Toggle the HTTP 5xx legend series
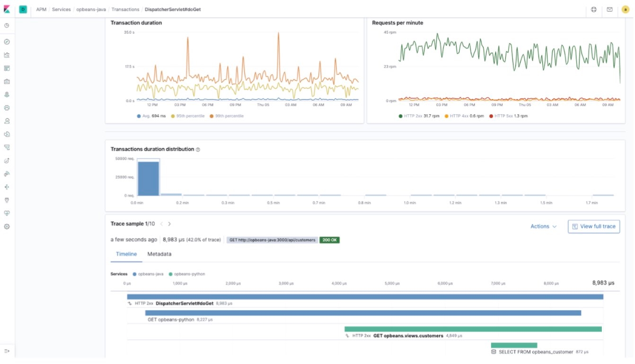Screen dimensions: 635x364 click(508, 116)
